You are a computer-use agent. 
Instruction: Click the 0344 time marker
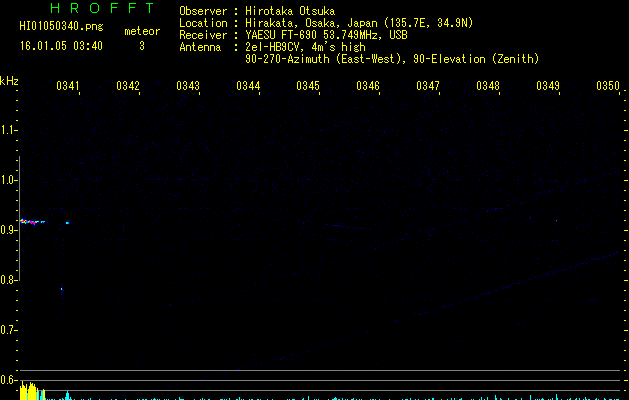point(248,86)
